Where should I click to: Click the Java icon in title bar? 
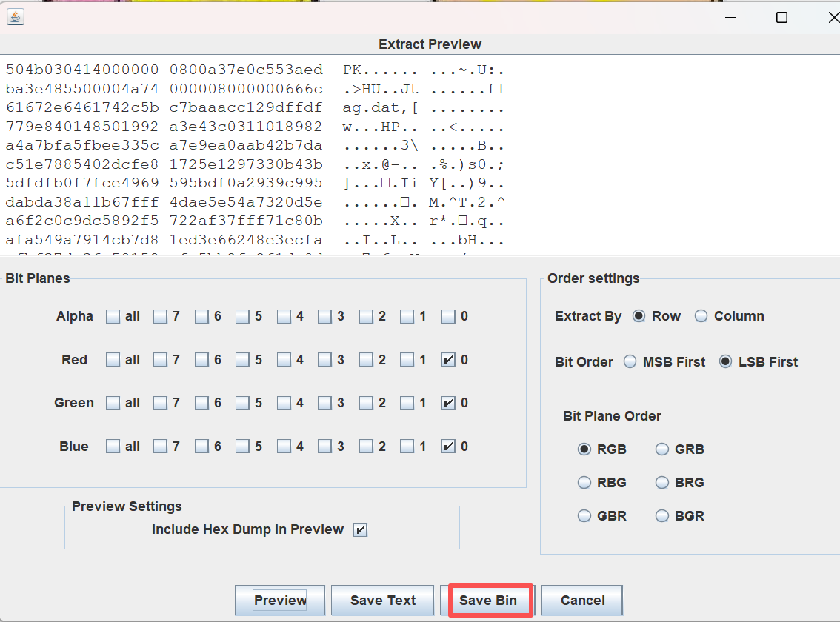[x=16, y=17]
